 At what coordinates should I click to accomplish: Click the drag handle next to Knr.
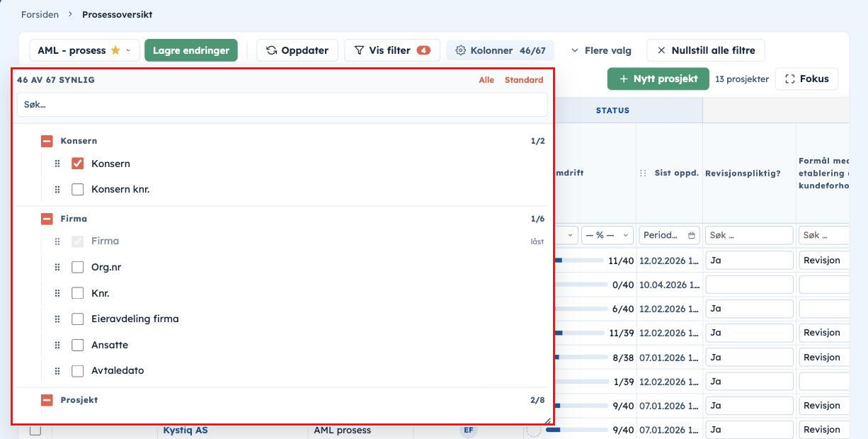tap(57, 293)
